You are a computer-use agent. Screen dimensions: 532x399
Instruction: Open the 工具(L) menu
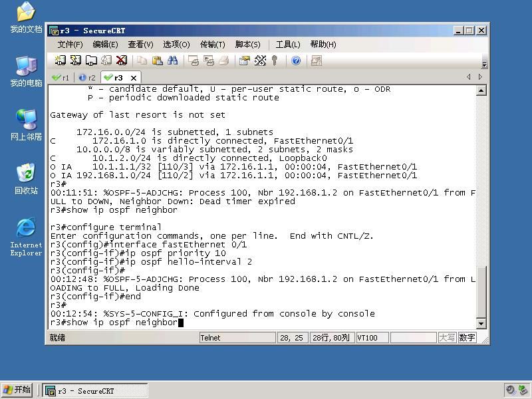point(288,45)
